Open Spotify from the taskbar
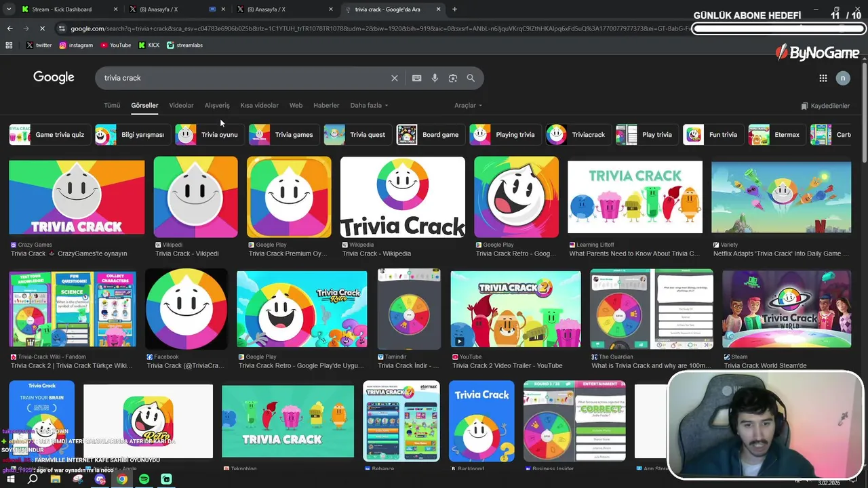The image size is (868, 488). [x=144, y=479]
